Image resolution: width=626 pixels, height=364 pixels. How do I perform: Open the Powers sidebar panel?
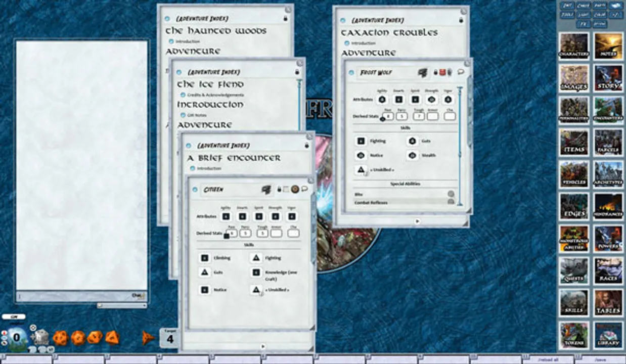608,238
